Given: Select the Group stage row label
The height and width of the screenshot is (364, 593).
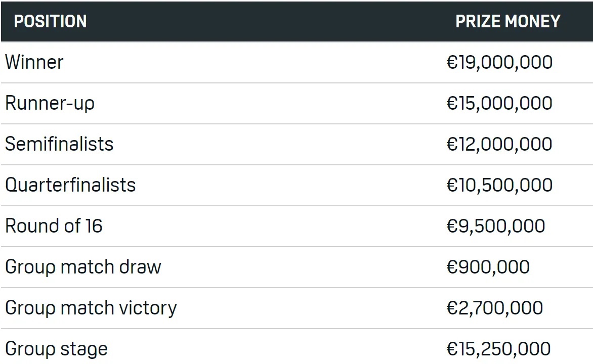Looking at the screenshot, I should [56, 349].
